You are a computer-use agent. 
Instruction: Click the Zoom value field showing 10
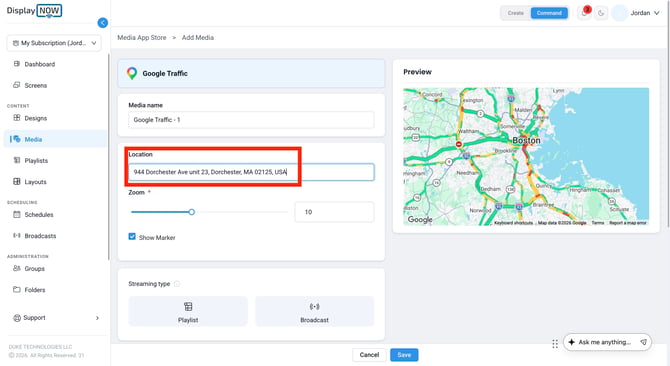click(x=334, y=212)
